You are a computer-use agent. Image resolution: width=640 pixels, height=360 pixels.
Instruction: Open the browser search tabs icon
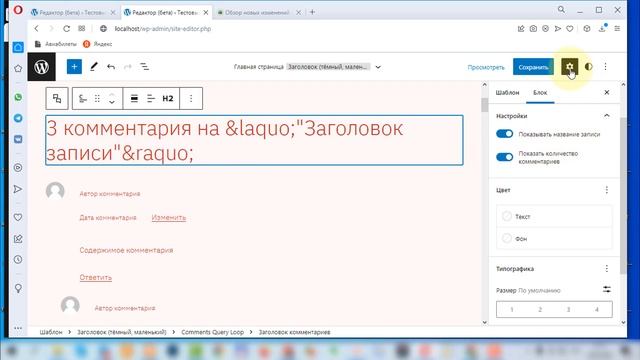(562, 9)
